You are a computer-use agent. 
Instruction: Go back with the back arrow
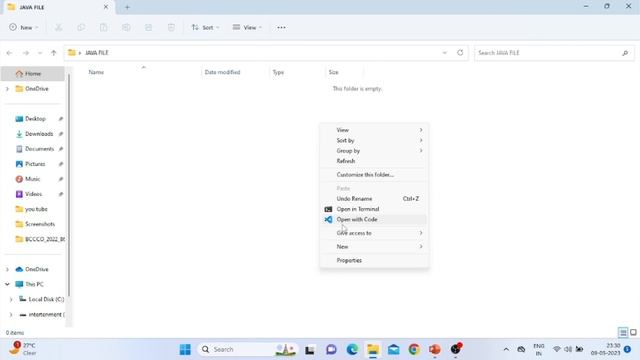pyautogui.click(x=9, y=53)
